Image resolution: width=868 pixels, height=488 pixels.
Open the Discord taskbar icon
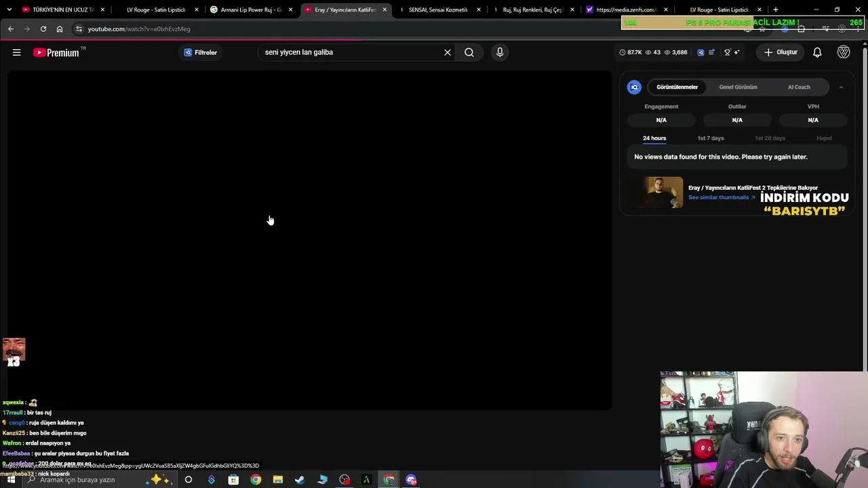(x=411, y=480)
